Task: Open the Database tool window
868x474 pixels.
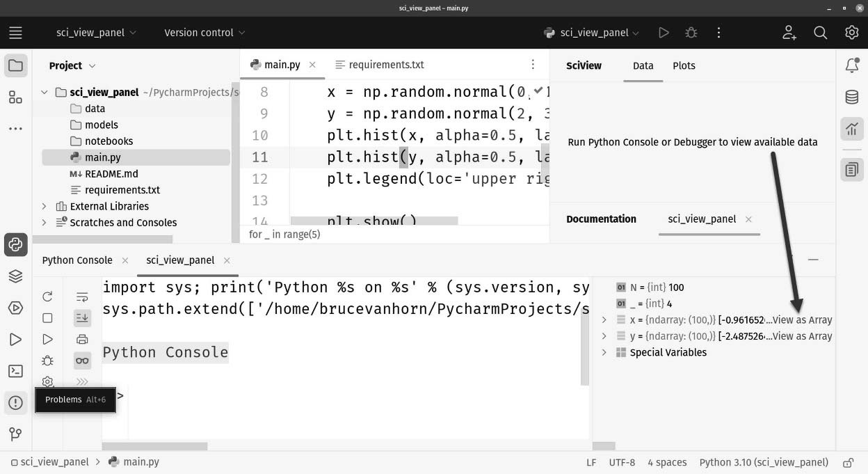Action: 852,97
